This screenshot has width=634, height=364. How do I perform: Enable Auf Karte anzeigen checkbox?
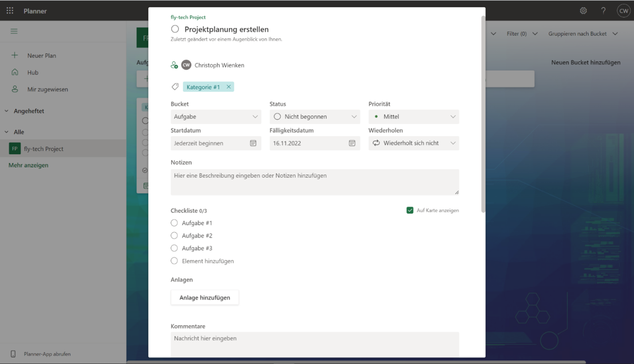coord(410,210)
